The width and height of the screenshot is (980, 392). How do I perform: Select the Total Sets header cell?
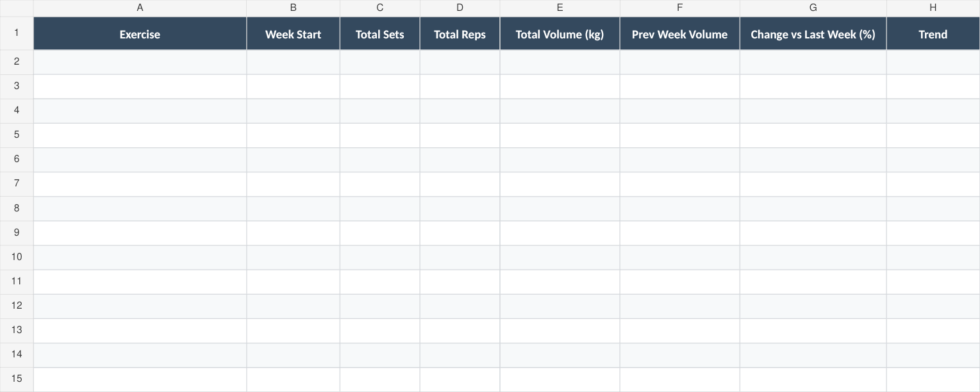(379, 34)
